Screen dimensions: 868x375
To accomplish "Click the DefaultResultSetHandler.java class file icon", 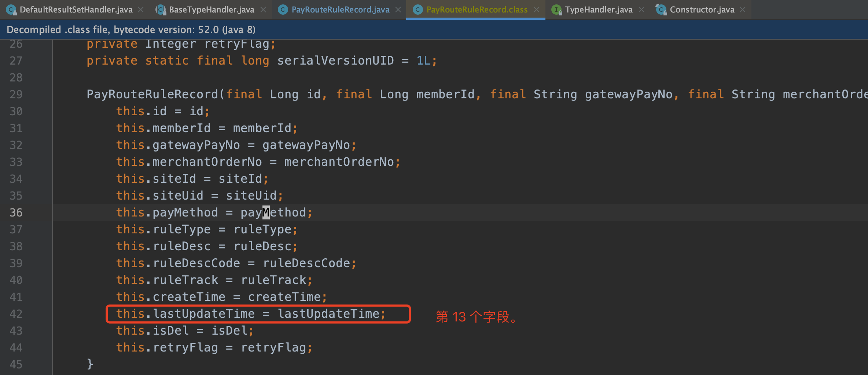I will coord(11,10).
